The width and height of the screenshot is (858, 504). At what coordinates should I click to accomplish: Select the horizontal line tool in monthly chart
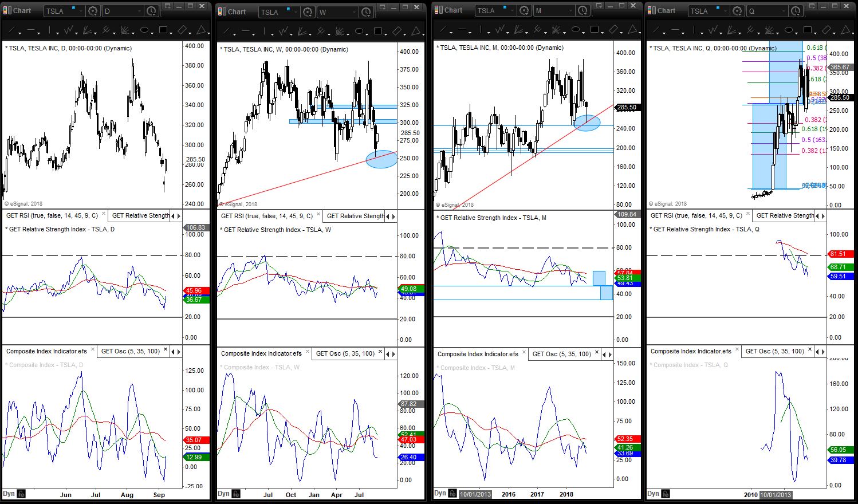pyautogui.click(x=462, y=29)
